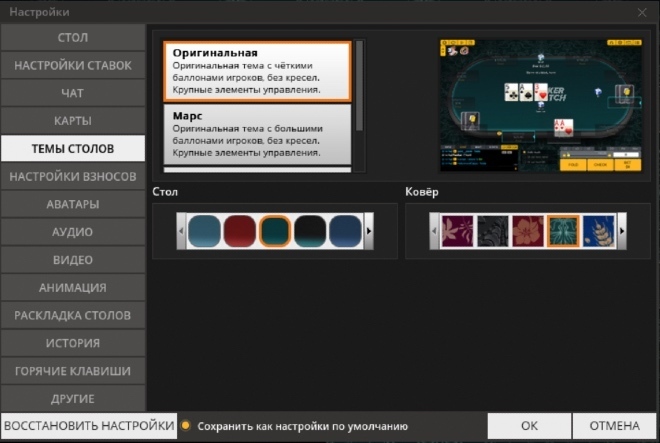The width and height of the screenshot is (660, 443).
Task: Click the teal ornament carpet pattern
Action: pos(563,232)
